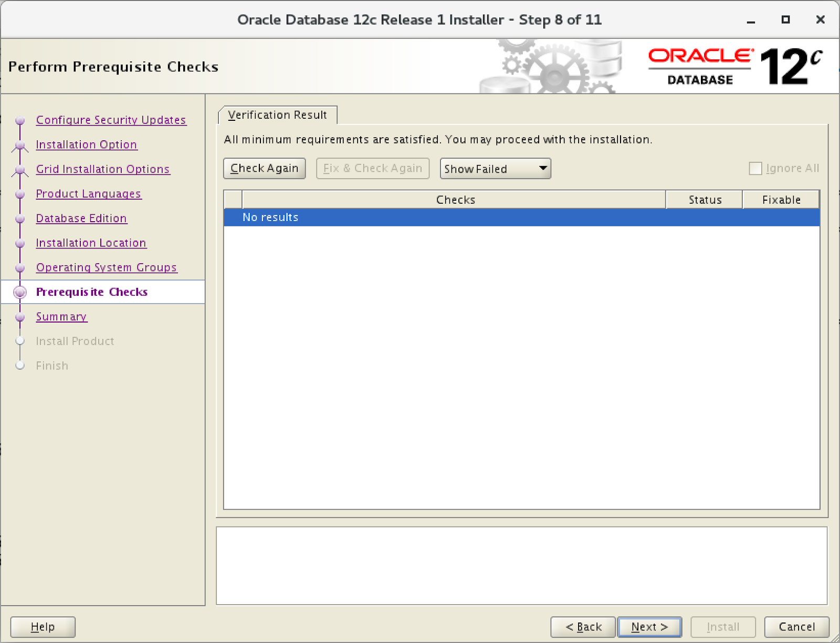Select the No results row
Image resolution: width=840 pixels, height=643 pixels.
(x=521, y=217)
